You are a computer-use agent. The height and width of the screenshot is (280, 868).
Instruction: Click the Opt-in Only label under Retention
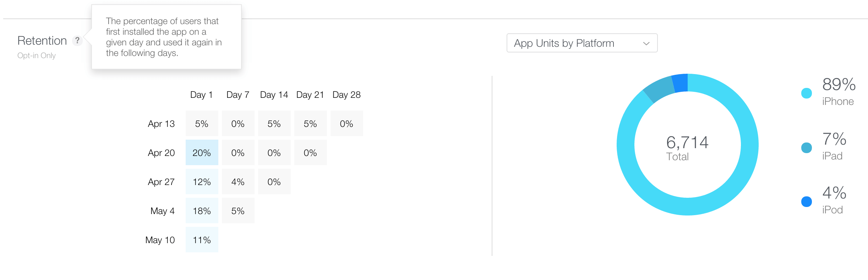[x=36, y=55]
